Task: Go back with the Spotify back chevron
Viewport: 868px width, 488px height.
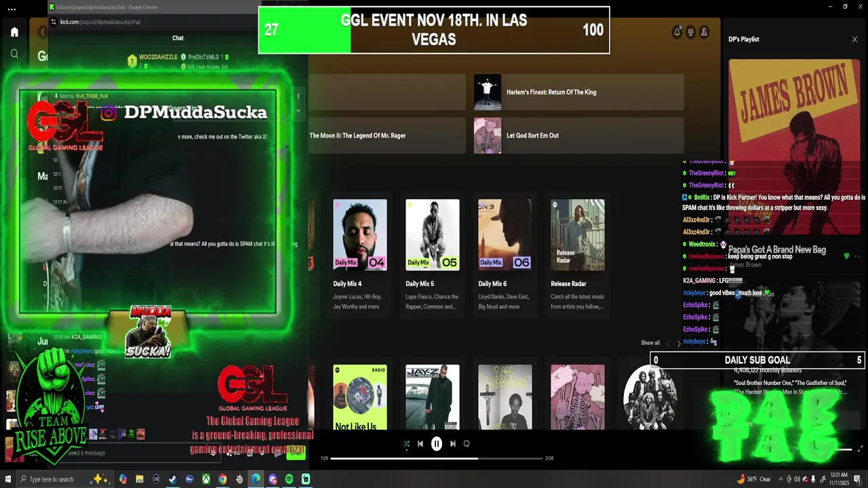Action: click(x=43, y=32)
